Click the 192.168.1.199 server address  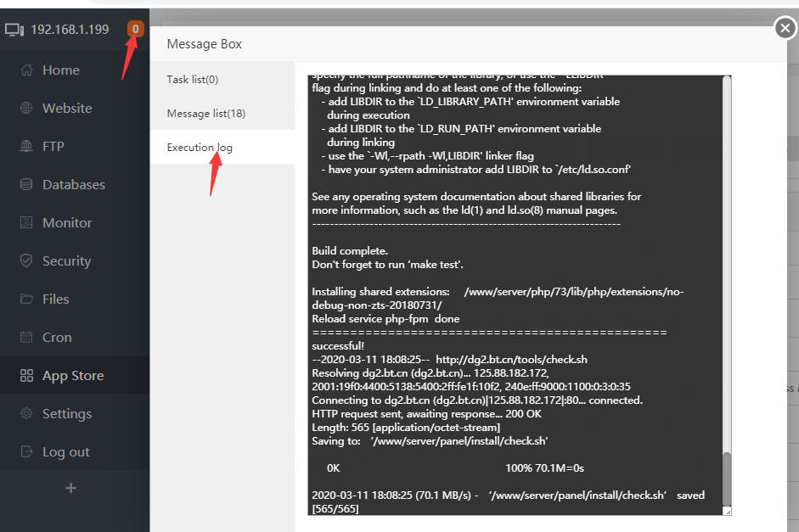[70, 30]
